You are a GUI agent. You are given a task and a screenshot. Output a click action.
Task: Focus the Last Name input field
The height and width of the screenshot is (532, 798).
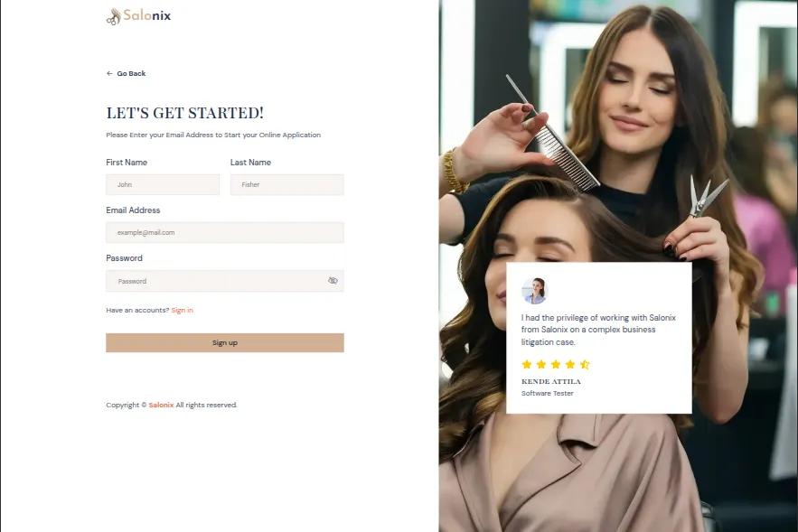pos(287,184)
